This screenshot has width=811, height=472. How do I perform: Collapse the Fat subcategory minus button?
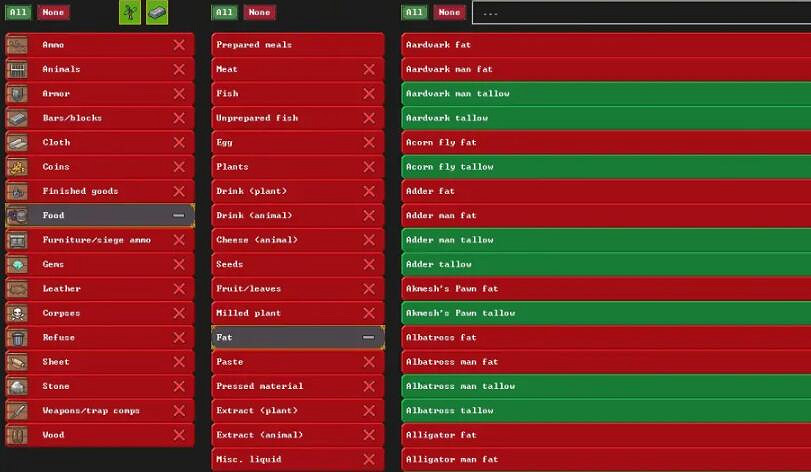pyautogui.click(x=369, y=338)
